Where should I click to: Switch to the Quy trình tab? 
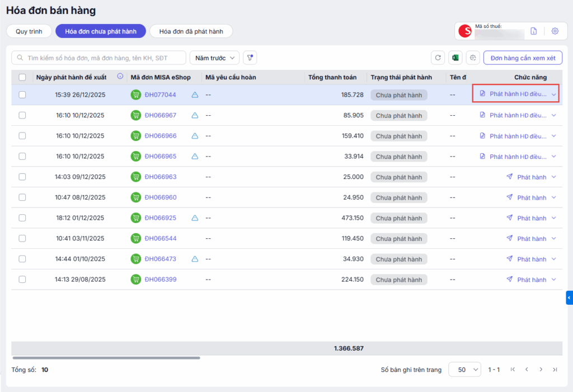29,31
